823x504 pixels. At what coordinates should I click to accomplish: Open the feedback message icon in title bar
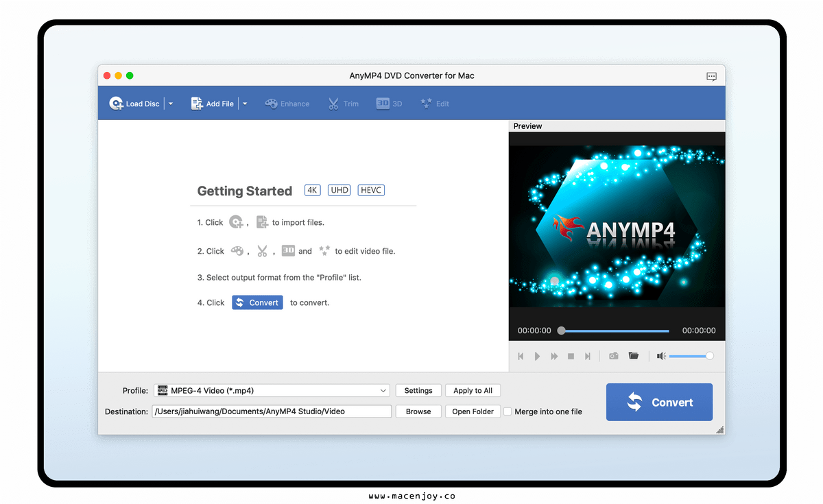711,76
